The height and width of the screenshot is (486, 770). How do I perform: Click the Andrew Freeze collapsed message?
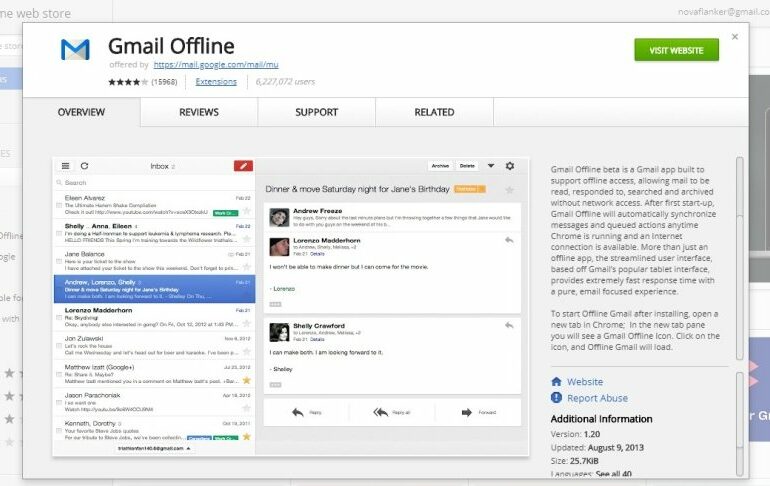(392, 217)
